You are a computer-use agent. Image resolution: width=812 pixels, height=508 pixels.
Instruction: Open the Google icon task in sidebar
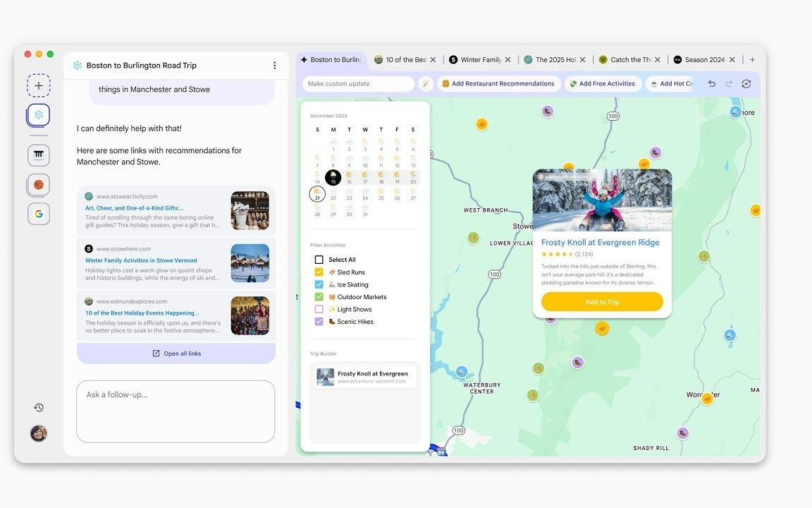pos(39,214)
